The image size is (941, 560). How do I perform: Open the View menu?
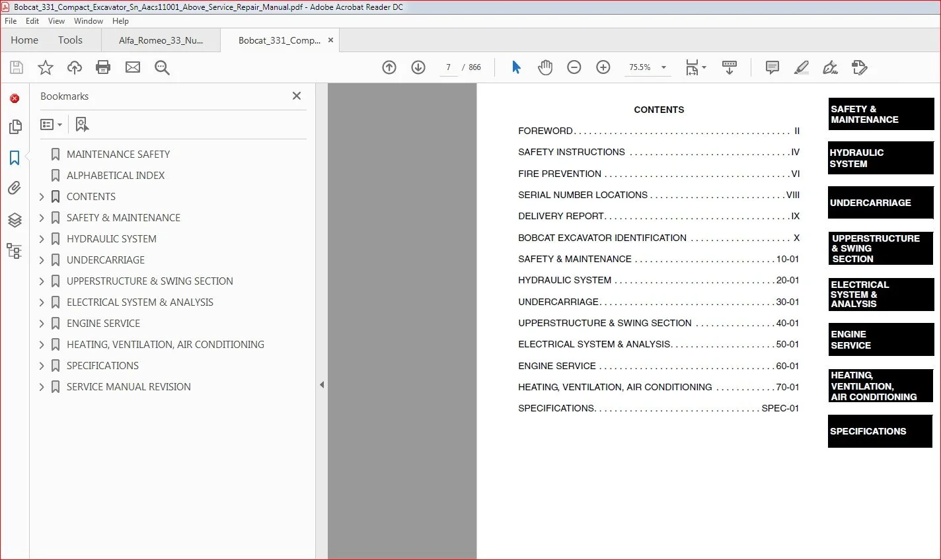point(56,21)
